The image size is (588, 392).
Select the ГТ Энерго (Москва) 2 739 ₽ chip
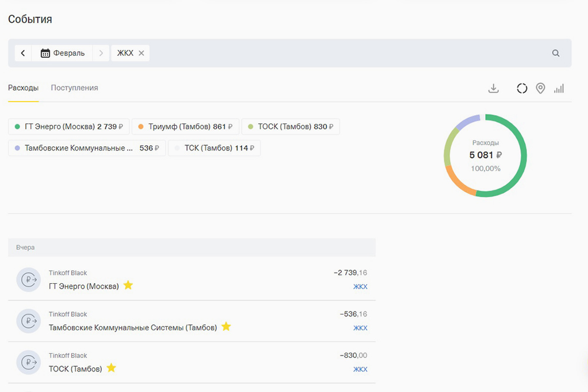[69, 127]
